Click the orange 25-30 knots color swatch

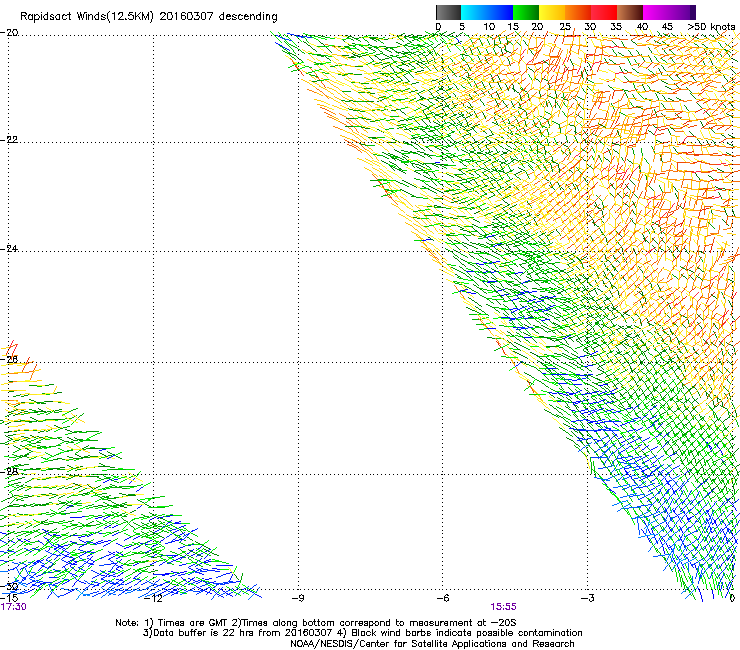click(578, 12)
